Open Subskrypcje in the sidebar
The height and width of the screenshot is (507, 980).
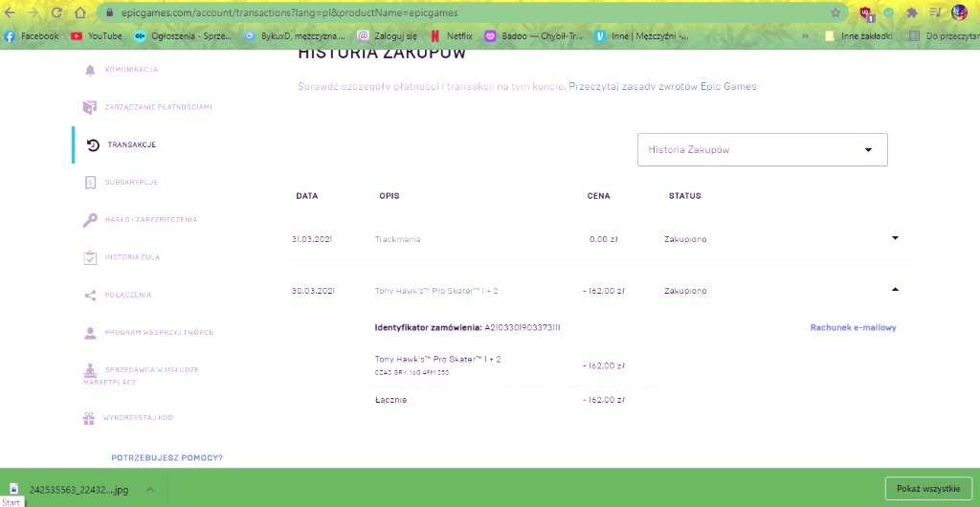tap(131, 183)
